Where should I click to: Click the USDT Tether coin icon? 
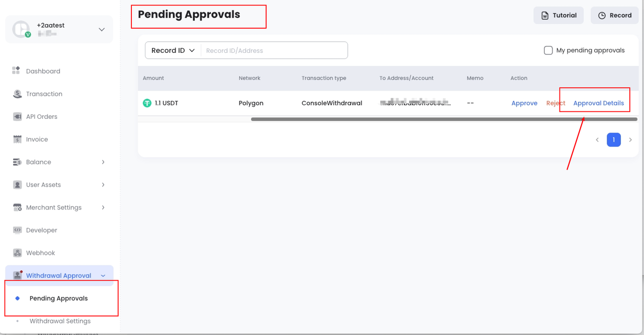pyautogui.click(x=147, y=103)
